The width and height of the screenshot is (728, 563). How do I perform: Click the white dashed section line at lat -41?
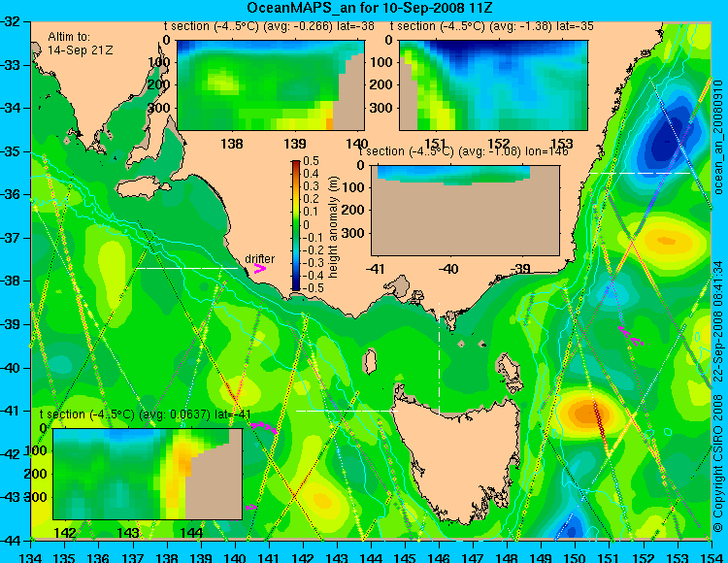click(x=347, y=411)
